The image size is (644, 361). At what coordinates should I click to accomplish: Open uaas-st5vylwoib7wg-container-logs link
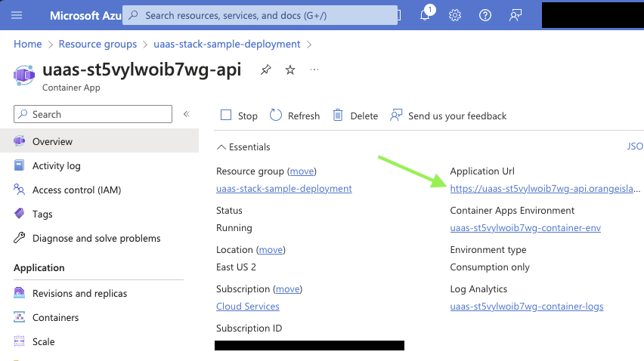pyautogui.click(x=527, y=306)
